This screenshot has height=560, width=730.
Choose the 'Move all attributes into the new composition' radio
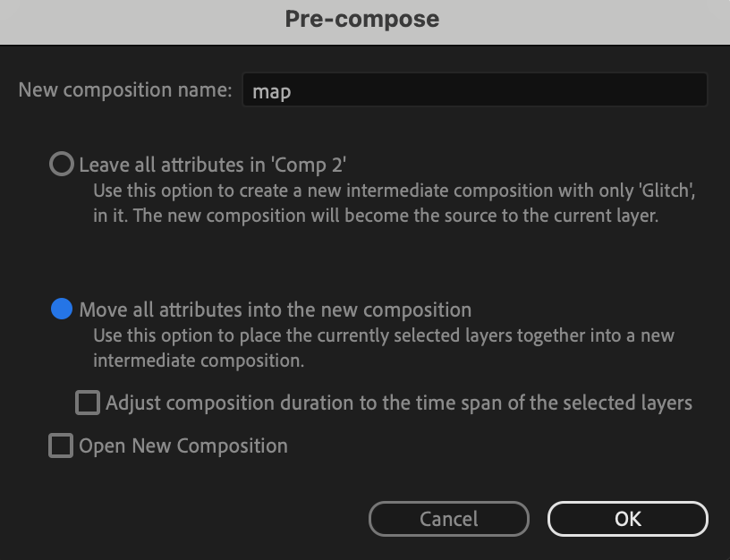click(x=61, y=310)
